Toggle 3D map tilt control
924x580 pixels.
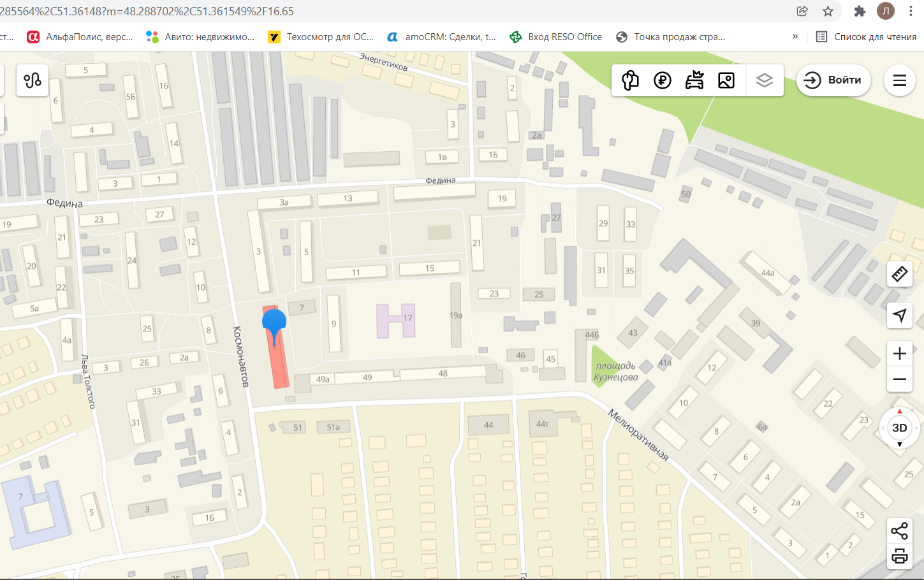(900, 428)
